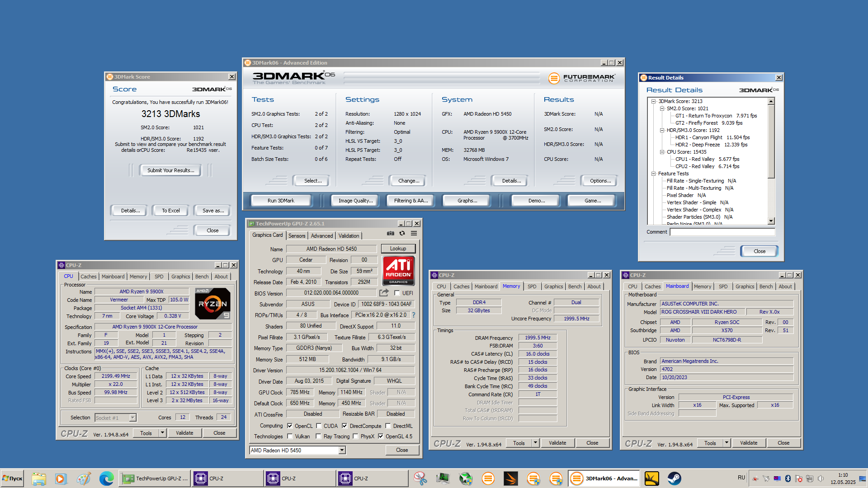868x488 pixels.
Task: Click the yellow benchmark icon left of Steam
Action: pos(651,478)
